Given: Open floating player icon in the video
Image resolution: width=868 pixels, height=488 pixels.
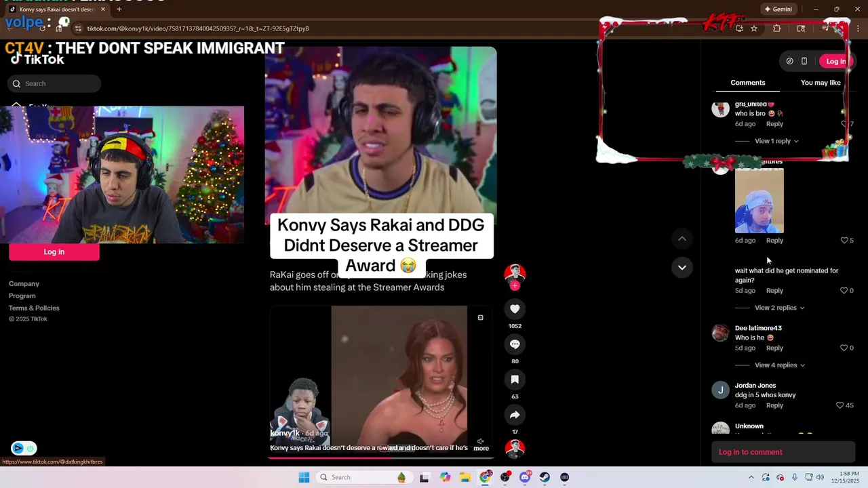Looking at the screenshot, I should click(480, 317).
